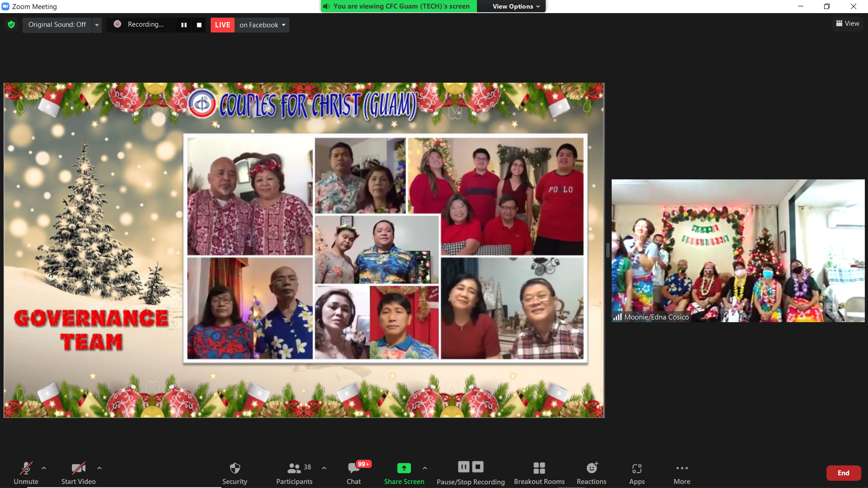Open the More options menu
Image resolution: width=868 pixels, height=488 pixels.
tap(682, 473)
